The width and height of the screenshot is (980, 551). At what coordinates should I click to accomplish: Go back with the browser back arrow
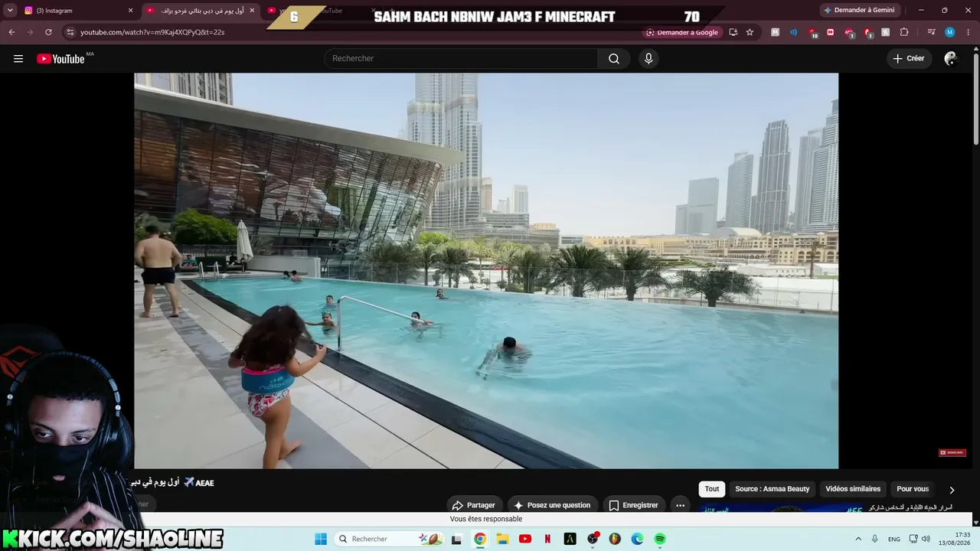(x=11, y=32)
